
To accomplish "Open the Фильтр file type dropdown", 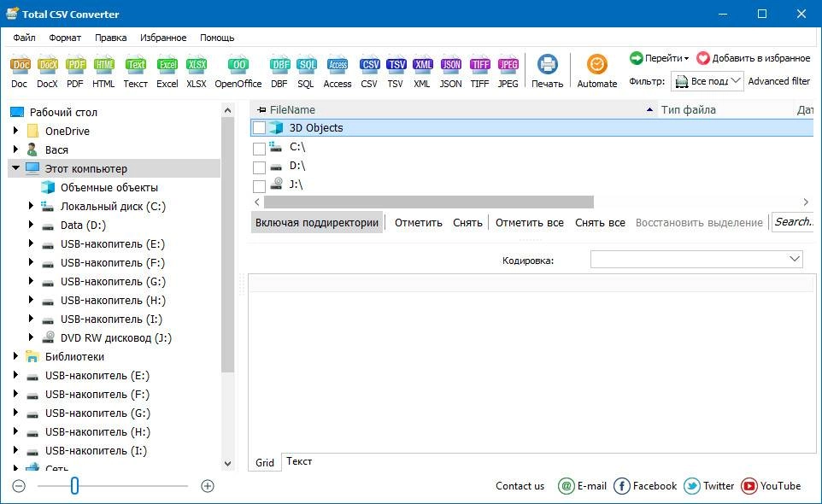I will 708,81.
